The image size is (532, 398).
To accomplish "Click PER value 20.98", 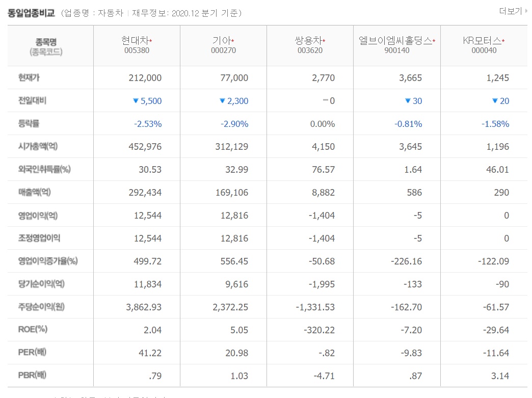I will click(x=237, y=353).
